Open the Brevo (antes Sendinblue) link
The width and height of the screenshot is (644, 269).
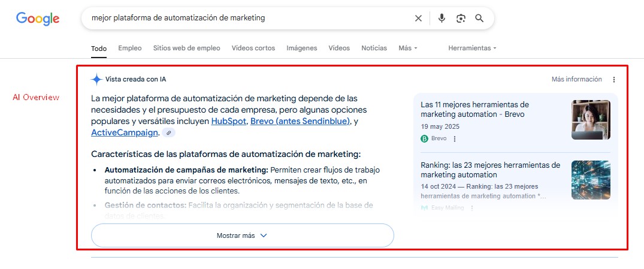[300, 122]
